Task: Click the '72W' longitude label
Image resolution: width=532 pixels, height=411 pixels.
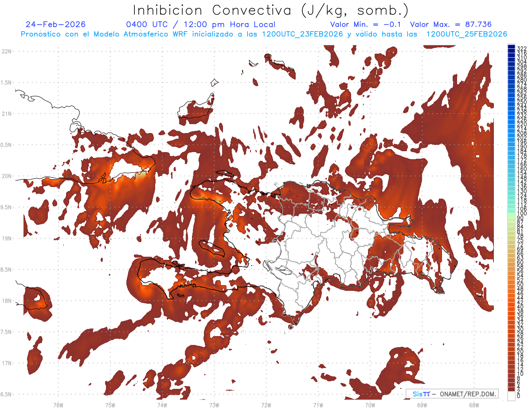Action: click(x=266, y=405)
